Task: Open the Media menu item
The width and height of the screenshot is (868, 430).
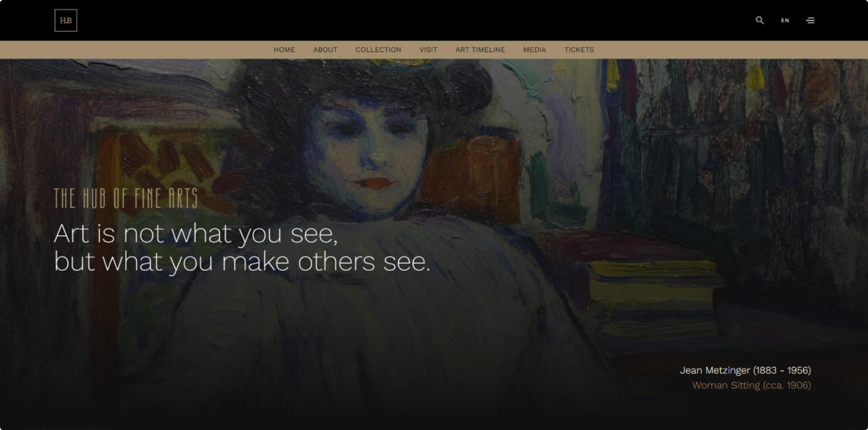Action: [x=535, y=50]
